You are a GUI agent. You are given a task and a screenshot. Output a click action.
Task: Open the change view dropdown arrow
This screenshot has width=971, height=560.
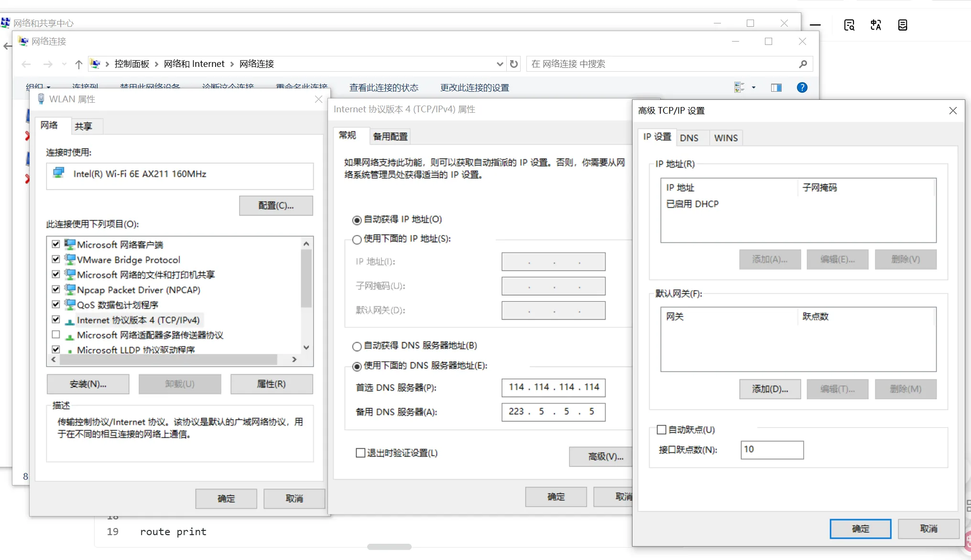(x=753, y=87)
